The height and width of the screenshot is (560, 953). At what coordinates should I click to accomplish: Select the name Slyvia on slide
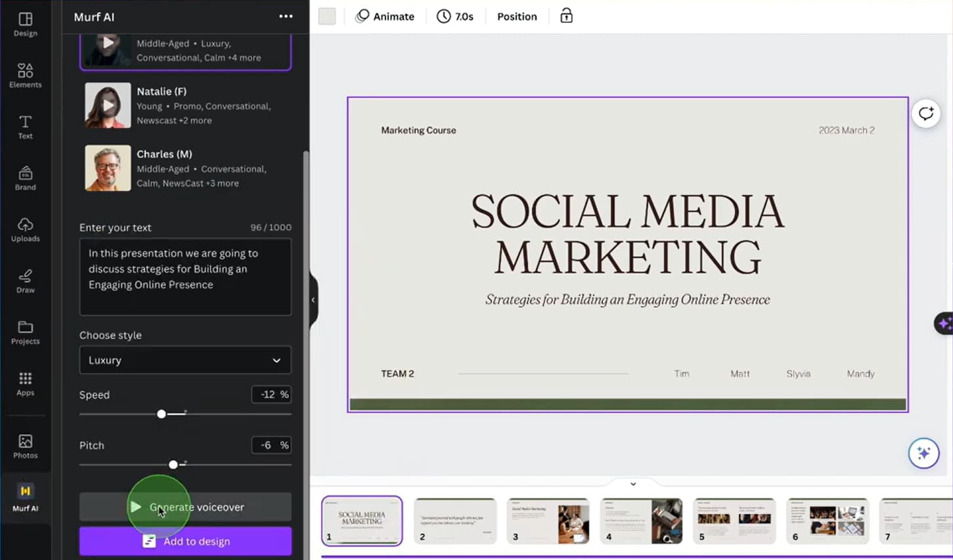pos(799,374)
